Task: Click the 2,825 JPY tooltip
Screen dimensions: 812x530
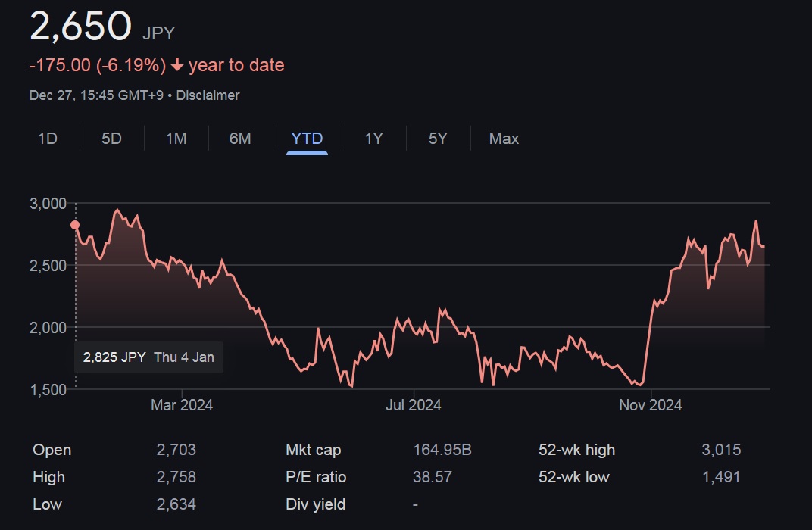Action: [x=148, y=357]
